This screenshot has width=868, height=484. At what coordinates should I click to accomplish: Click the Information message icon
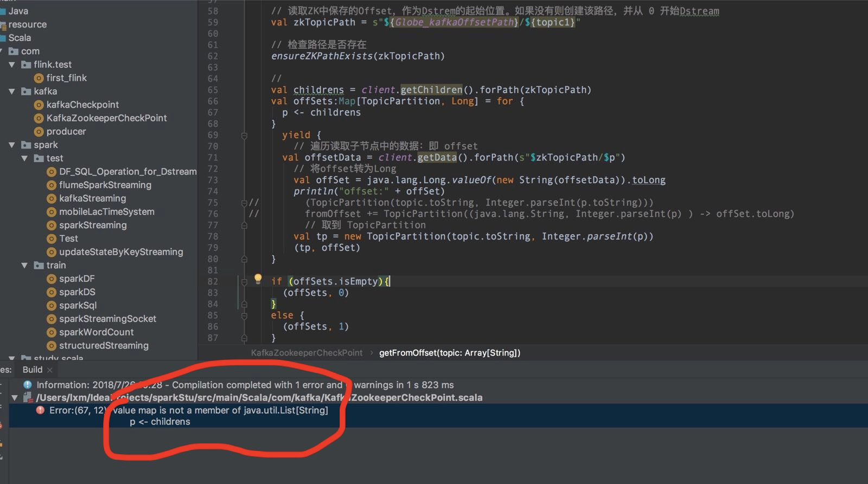28,385
